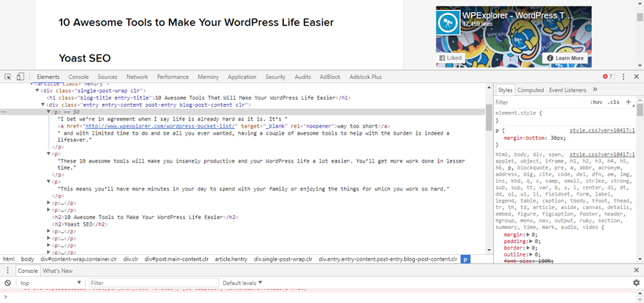Clear the console with the block icon
The width and height of the screenshot is (644, 303).
click(7, 283)
